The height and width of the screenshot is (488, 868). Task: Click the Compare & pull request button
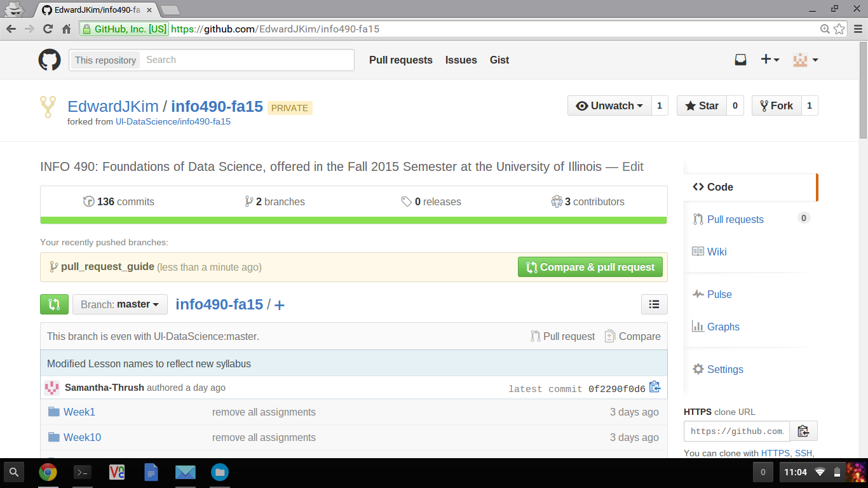click(590, 267)
